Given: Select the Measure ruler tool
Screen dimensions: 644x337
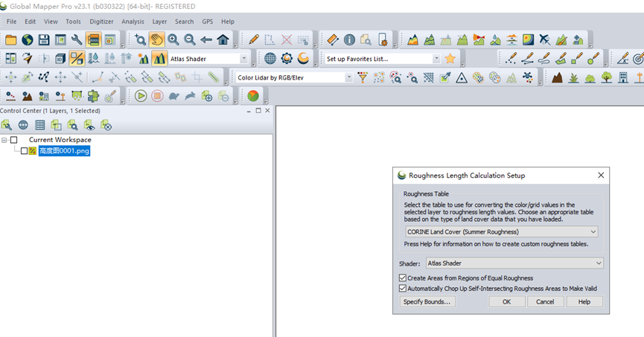Looking at the screenshot, I should click(x=333, y=40).
